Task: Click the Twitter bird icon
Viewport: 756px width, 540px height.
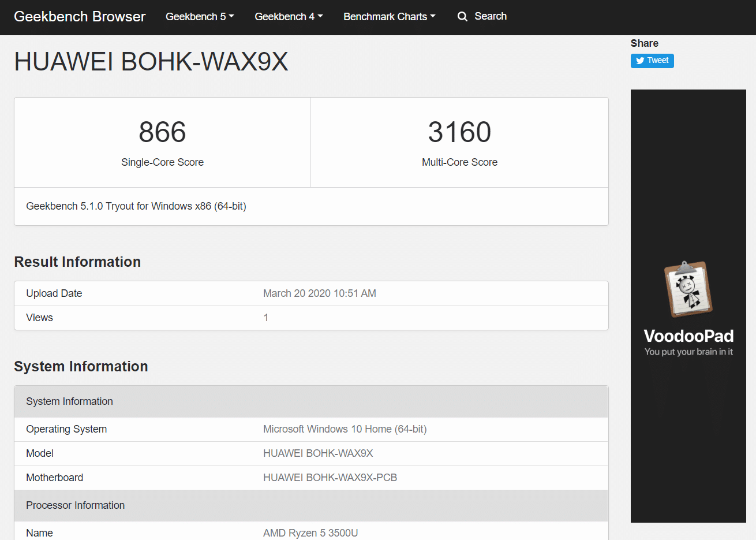Action: pyautogui.click(x=640, y=61)
